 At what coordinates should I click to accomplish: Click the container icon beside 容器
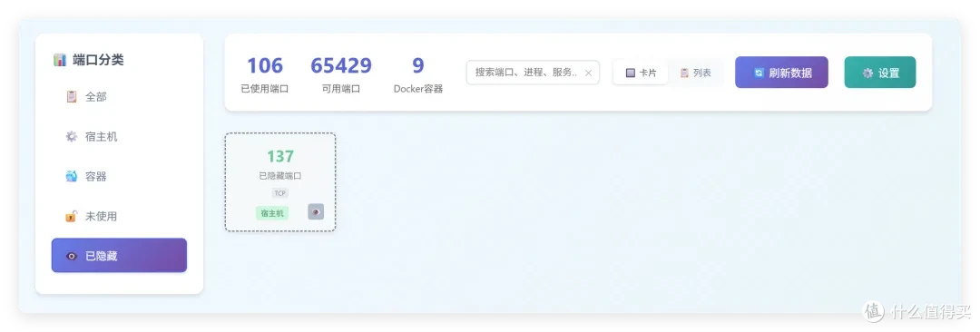[72, 176]
